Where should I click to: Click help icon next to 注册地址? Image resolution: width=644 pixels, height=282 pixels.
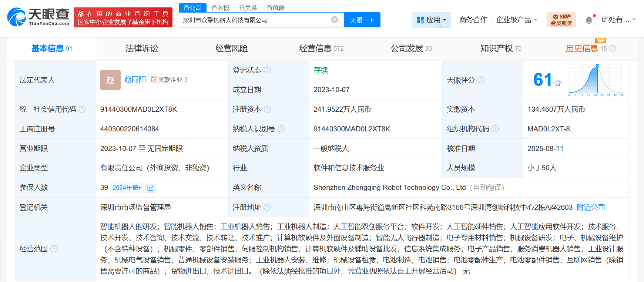(267, 207)
